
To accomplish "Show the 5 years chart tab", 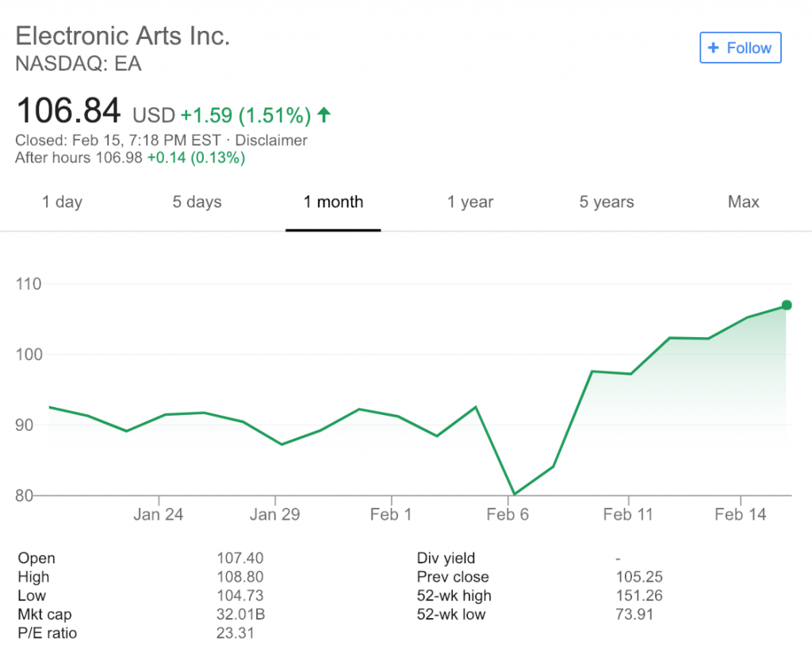I will click(x=607, y=202).
